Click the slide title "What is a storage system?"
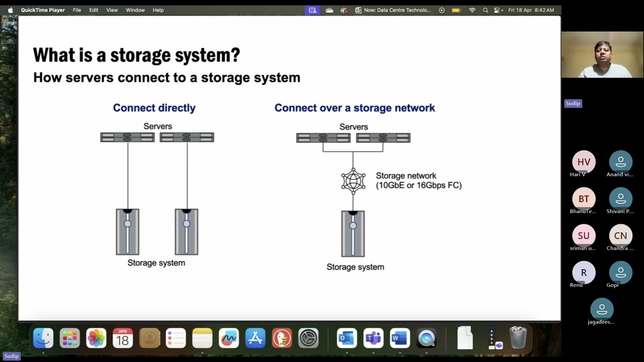The image size is (644, 362). (x=136, y=55)
